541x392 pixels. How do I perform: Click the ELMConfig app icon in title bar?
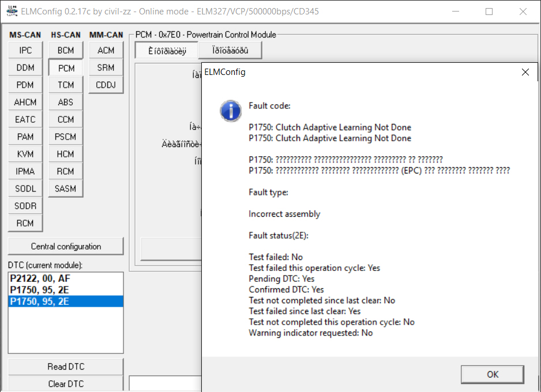[x=11, y=11]
